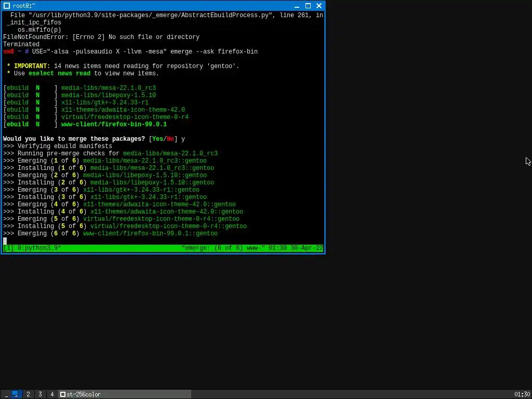
Task: Maximize the root@ terminal window
Action: pos(308,6)
